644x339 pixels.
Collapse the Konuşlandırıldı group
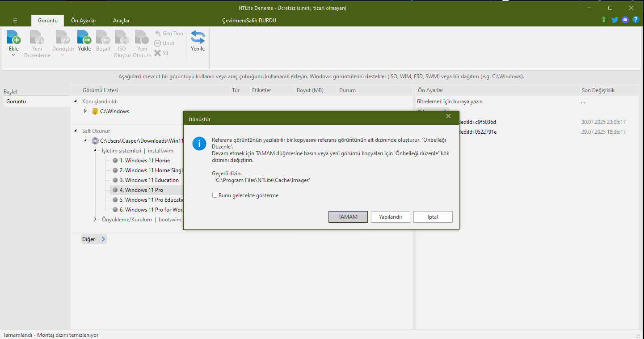tap(76, 102)
